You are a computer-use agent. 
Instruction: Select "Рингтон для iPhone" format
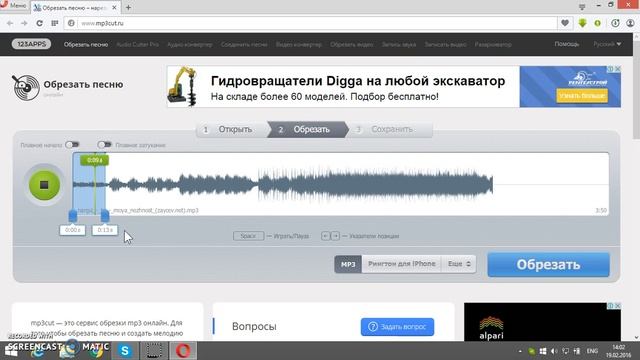click(402, 264)
